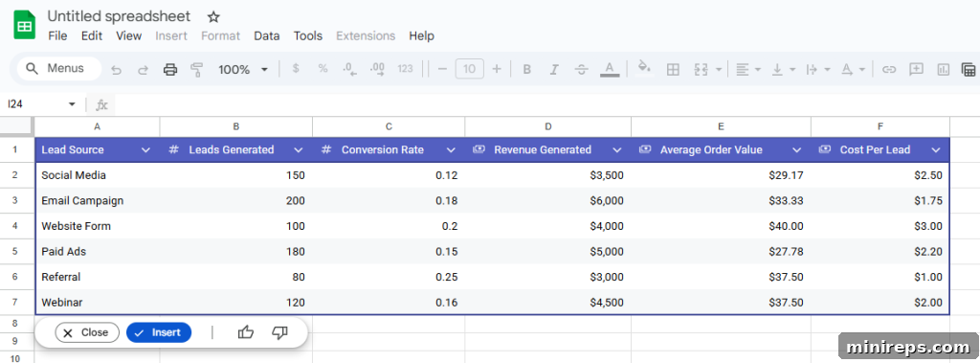980x363 pixels.
Task: Open the Data menu
Action: (x=267, y=35)
